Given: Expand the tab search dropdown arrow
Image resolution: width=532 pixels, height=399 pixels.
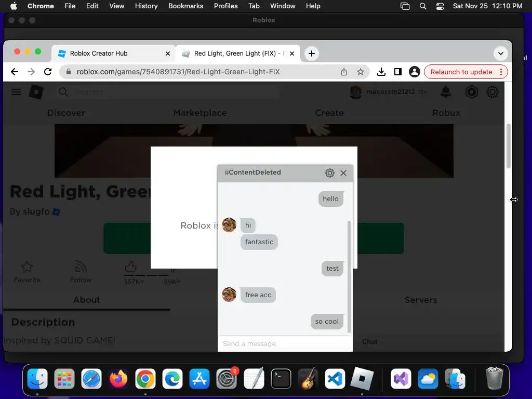Looking at the screenshot, I should (x=500, y=54).
